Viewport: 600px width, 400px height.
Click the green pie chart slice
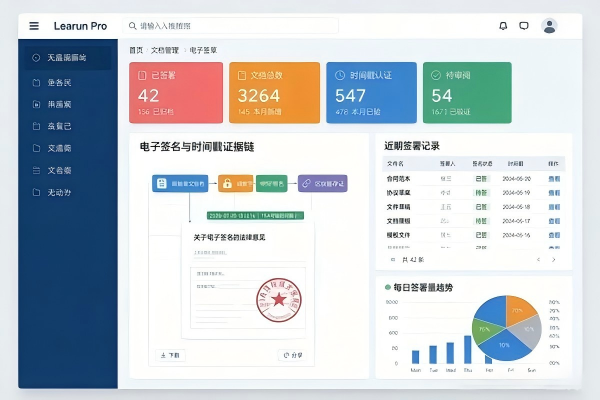(484, 330)
